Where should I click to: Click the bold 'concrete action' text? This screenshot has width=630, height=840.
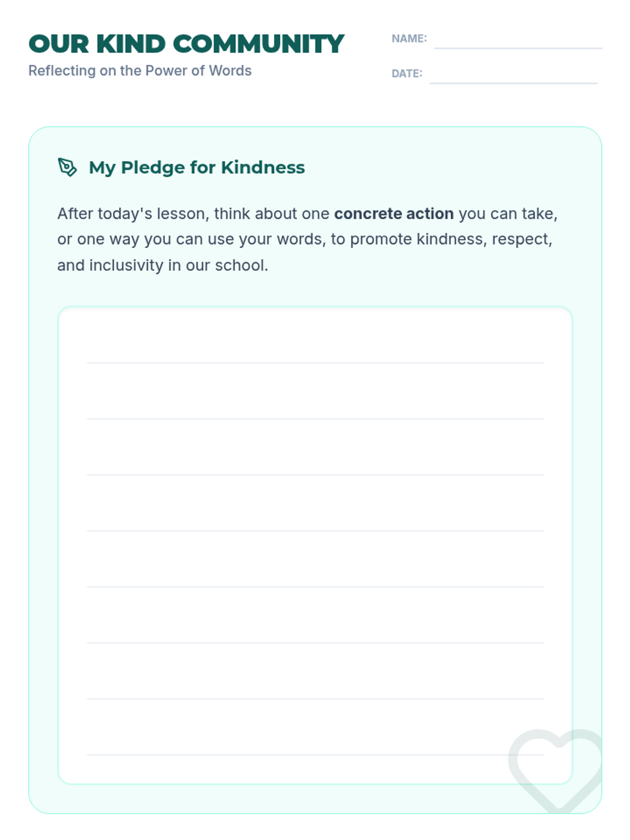pos(394,214)
